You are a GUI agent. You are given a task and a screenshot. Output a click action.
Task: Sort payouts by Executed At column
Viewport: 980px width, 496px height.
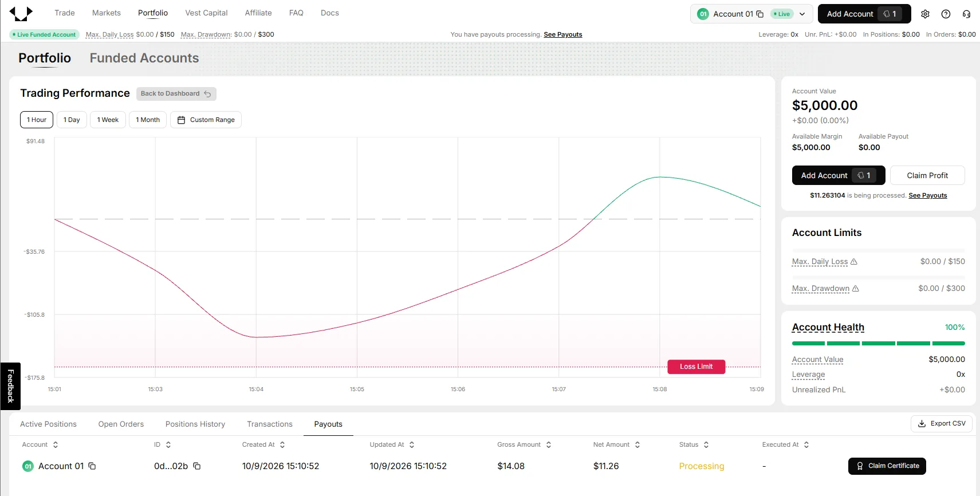[806, 444]
